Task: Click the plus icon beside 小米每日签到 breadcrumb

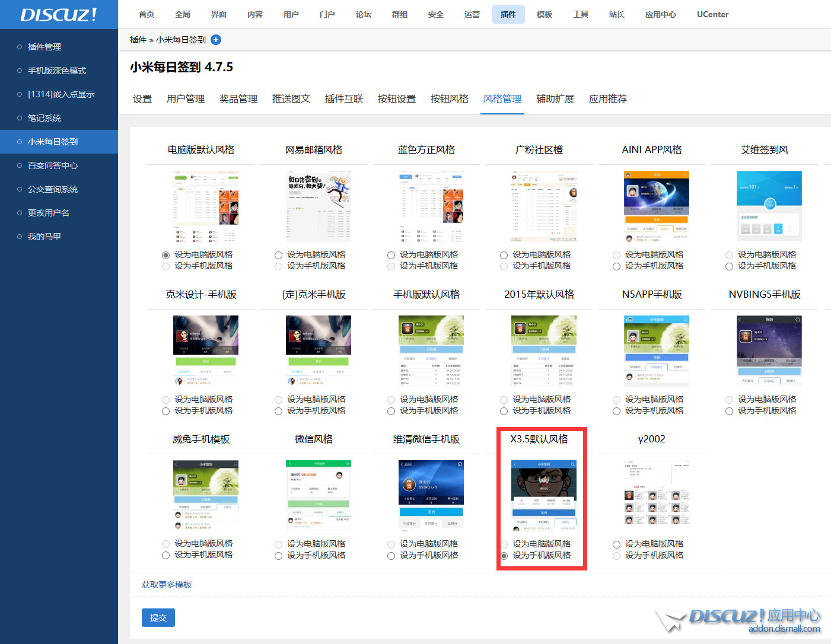Action: 216,40
